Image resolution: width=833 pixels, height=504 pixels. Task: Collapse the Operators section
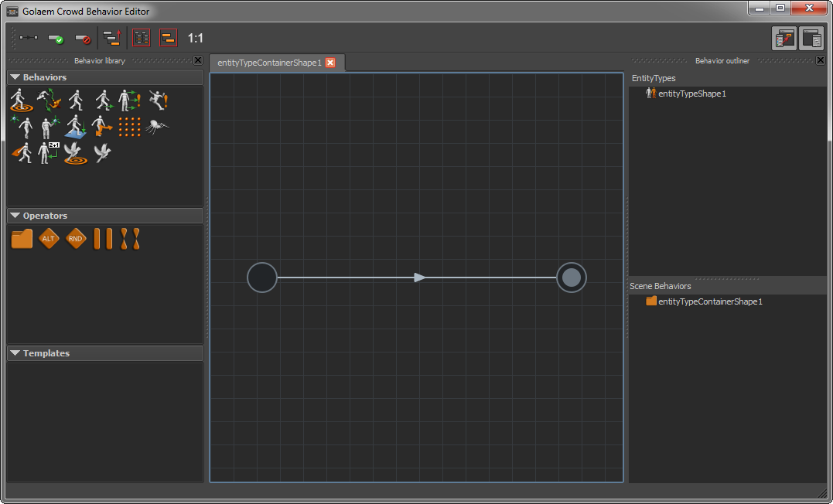[105, 216]
